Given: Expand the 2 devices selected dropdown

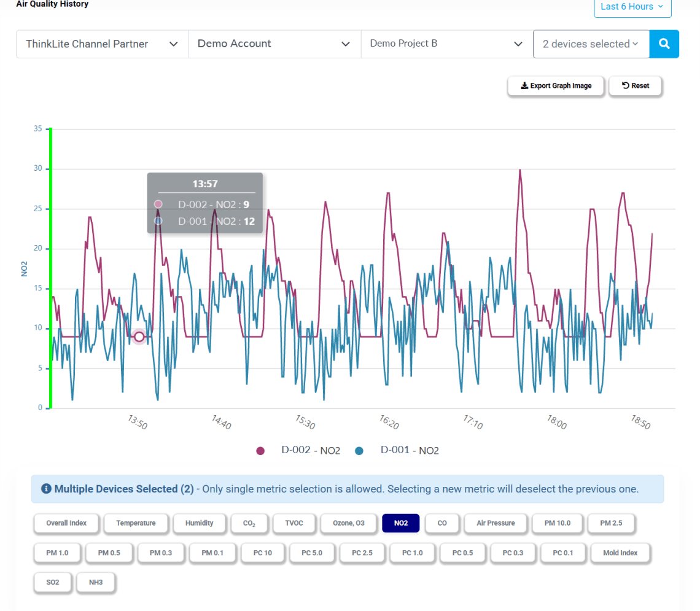Looking at the screenshot, I should tap(591, 44).
